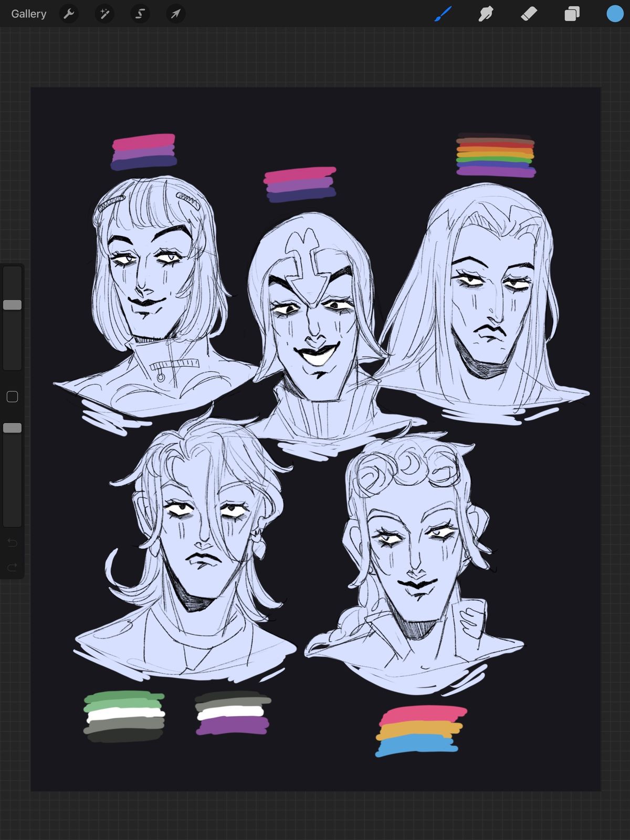Click the brush opacity slider handle
This screenshot has height=840, width=630.
13,428
